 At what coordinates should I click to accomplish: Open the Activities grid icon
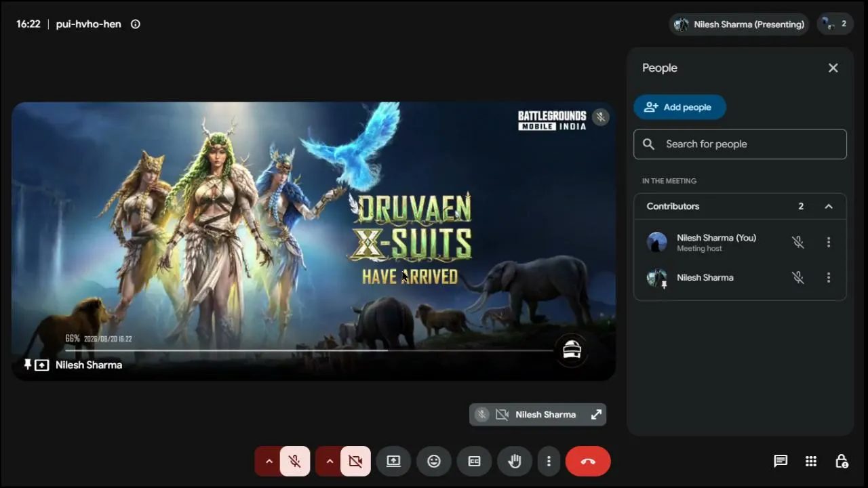pyautogui.click(x=811, y=462)
